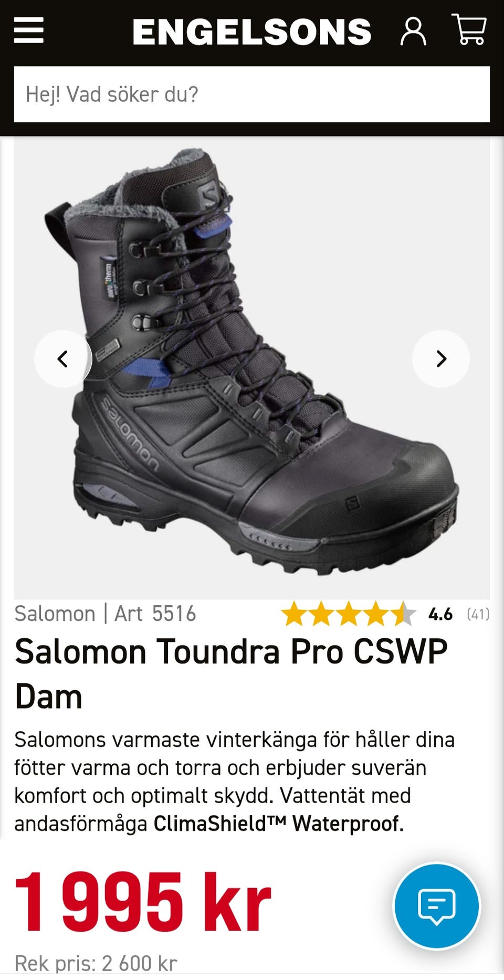Show the previous product image
504x980 pixels.
coord(63,359)
